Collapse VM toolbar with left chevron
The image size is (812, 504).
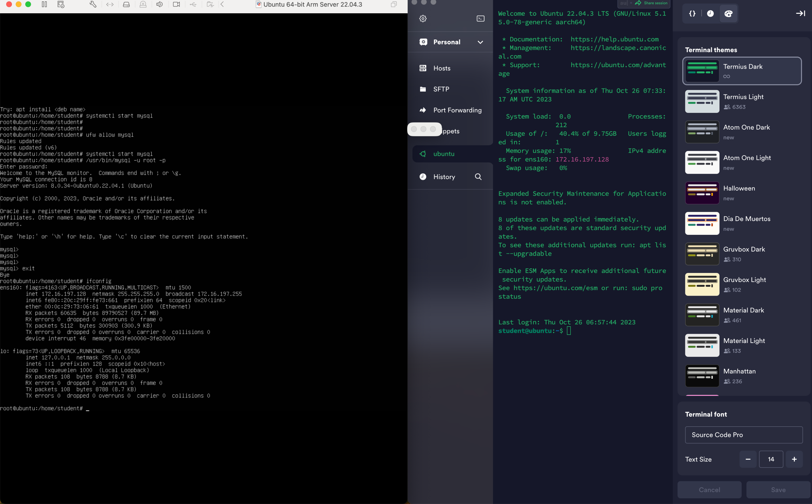coord(222,4)
